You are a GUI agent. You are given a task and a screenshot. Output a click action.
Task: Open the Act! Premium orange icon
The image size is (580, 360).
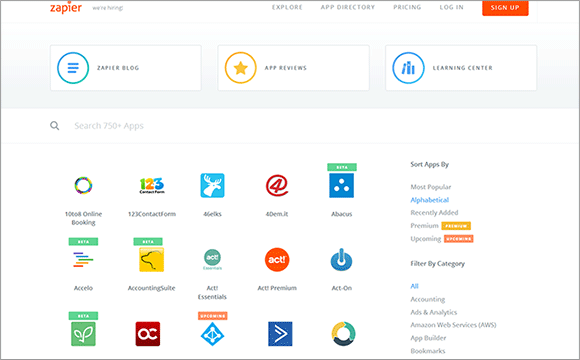coord(277,259)
